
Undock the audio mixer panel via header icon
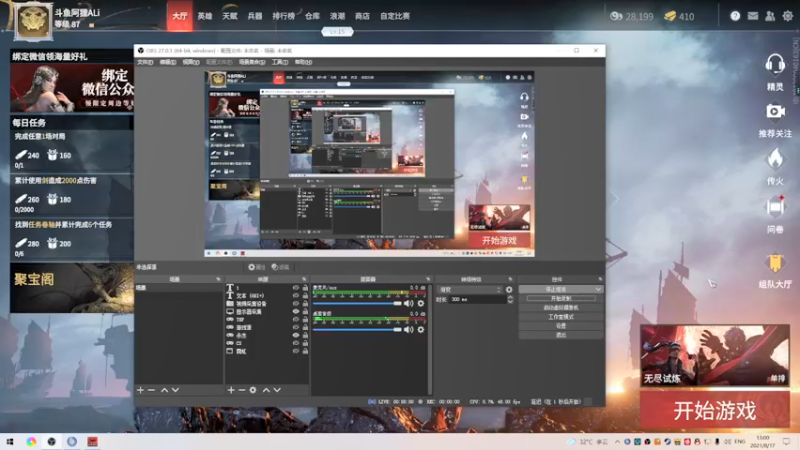tap(428, 279)
